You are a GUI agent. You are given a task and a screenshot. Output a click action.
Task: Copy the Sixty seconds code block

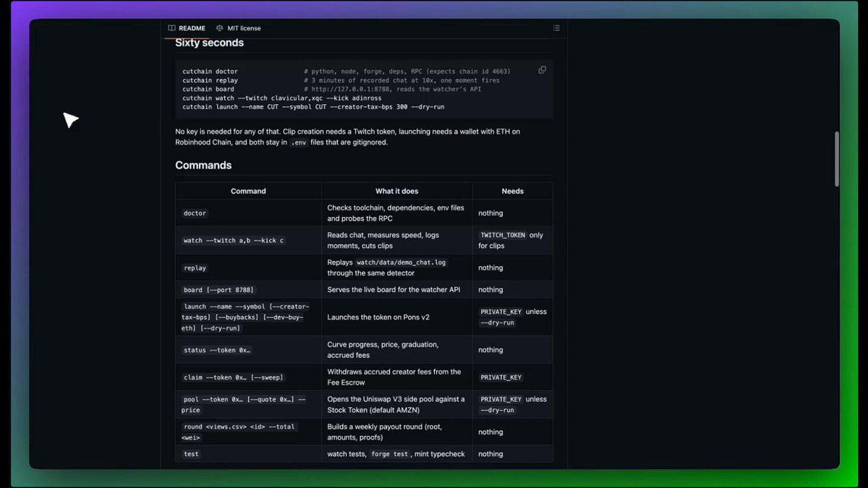point(542,70)
